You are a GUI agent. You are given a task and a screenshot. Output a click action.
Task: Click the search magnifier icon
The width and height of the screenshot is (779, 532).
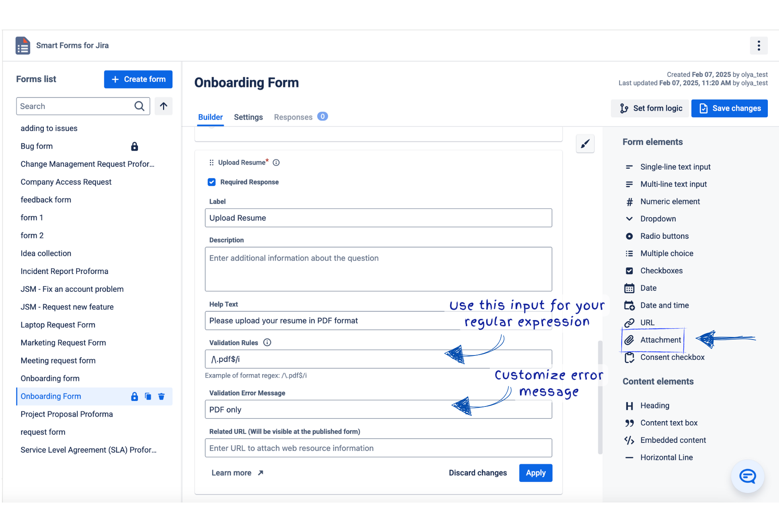coord(139,106)
